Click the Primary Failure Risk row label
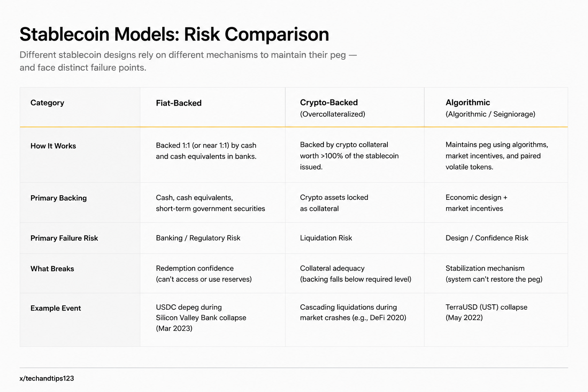 pos(64,238)
